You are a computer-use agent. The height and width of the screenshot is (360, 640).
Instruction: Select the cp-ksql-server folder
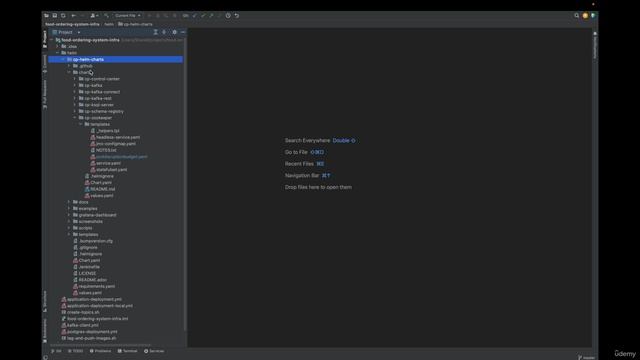tap(99, 105)
